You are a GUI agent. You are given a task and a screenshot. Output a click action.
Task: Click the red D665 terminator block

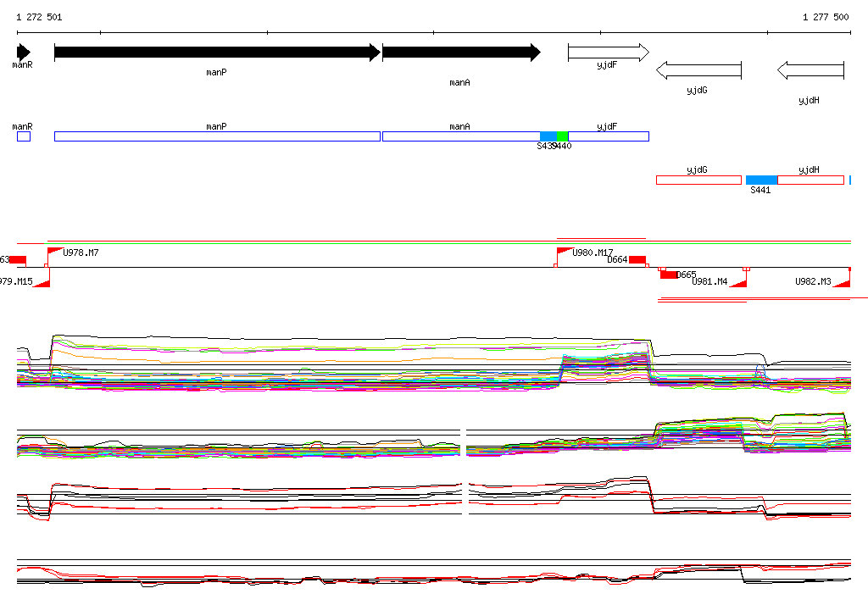click(669, 275)
